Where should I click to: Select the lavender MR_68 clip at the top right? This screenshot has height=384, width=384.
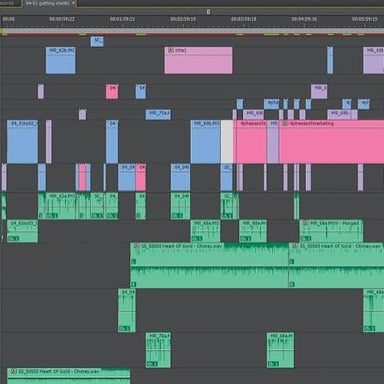374,60
